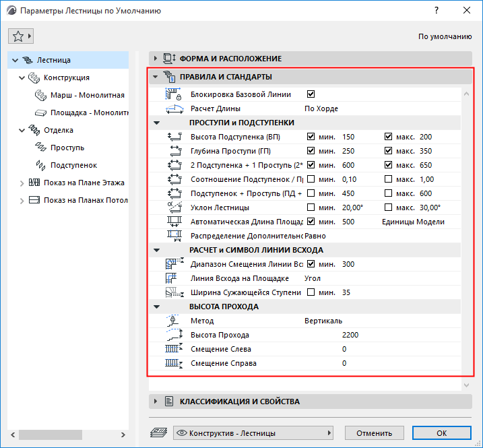Image resolution: width=483 pixels, height=448 pixels.
Task: Open the Favorites star button
Action: 21,36
